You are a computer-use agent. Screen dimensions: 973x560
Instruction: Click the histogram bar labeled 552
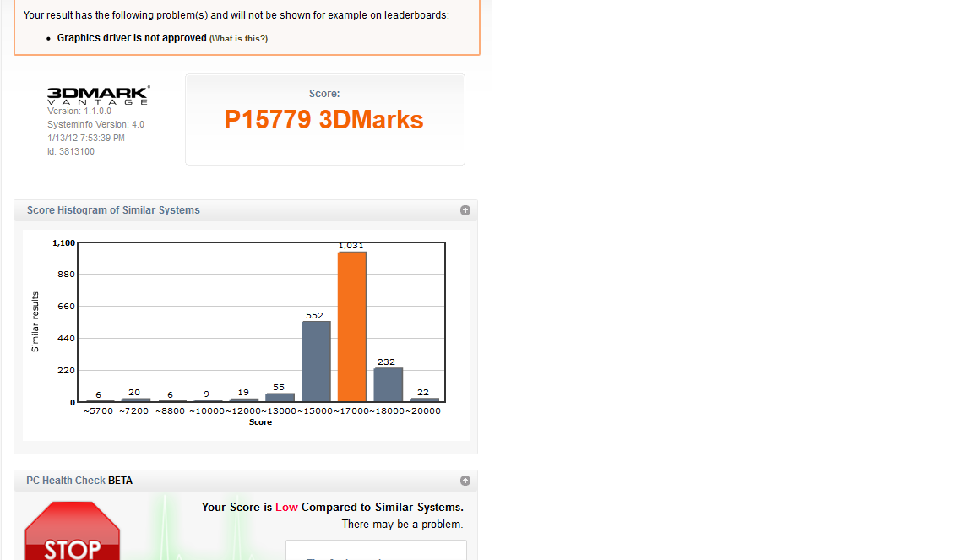coord(316,361)
